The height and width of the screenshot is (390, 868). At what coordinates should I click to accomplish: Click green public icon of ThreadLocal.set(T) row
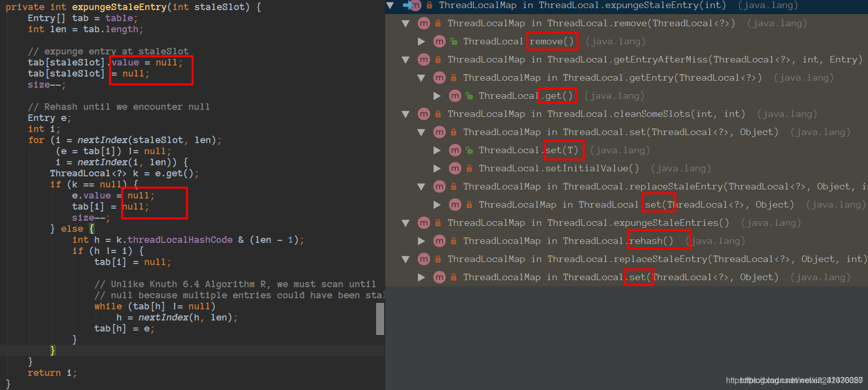(x=469, y=150)
